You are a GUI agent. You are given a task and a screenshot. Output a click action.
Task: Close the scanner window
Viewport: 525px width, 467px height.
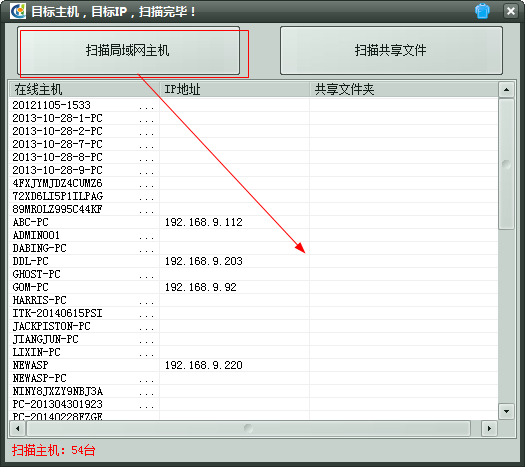pyautogui.click(x=511, y=11)
